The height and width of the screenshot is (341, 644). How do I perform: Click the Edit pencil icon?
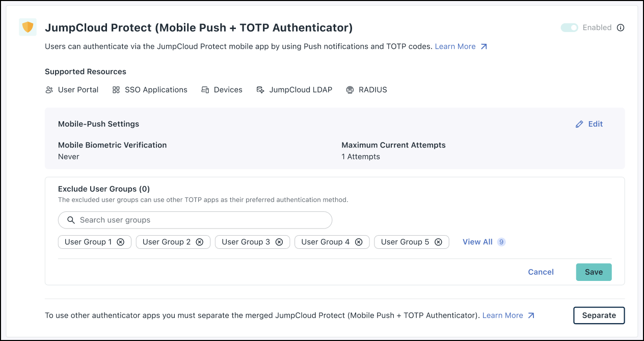click(x=579, y=124)
